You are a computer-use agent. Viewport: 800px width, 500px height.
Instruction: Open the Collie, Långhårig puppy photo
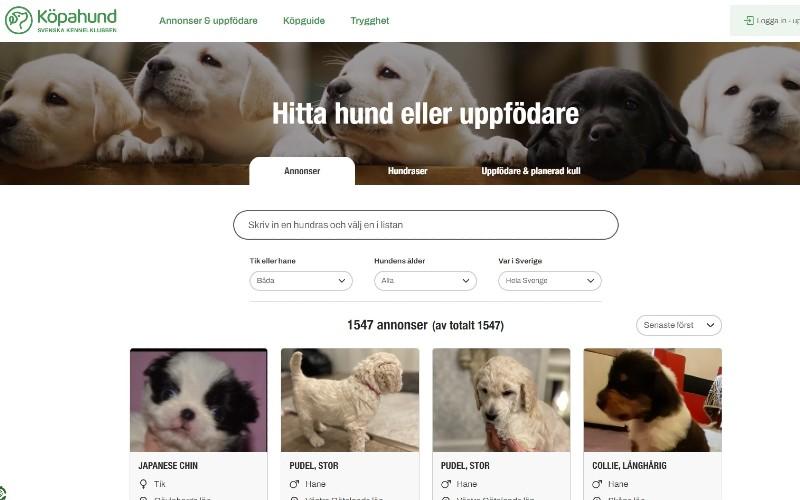pyautogui.click(x=653, y=400)
